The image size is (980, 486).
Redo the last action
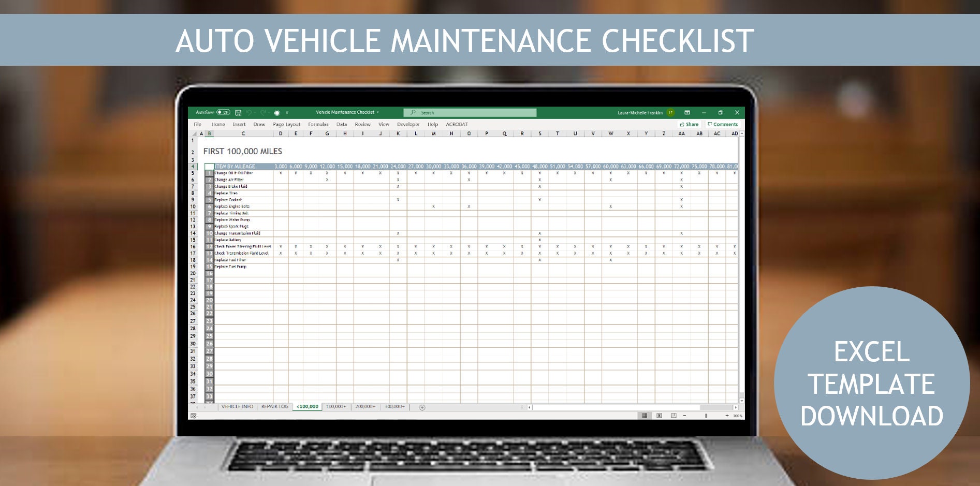[264, 112]
